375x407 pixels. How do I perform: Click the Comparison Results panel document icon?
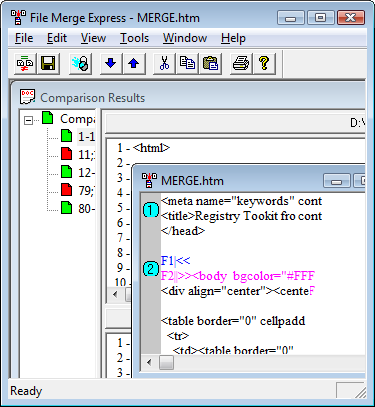(27, 97)
